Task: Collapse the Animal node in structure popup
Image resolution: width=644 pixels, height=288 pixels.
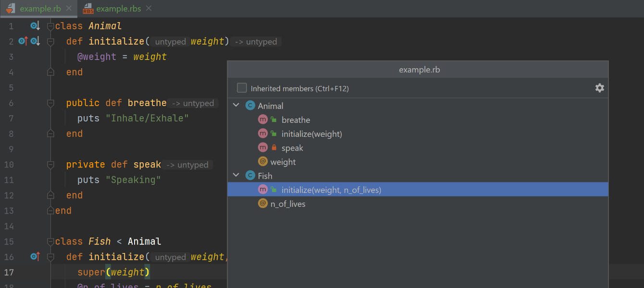Action: point(236,106)
